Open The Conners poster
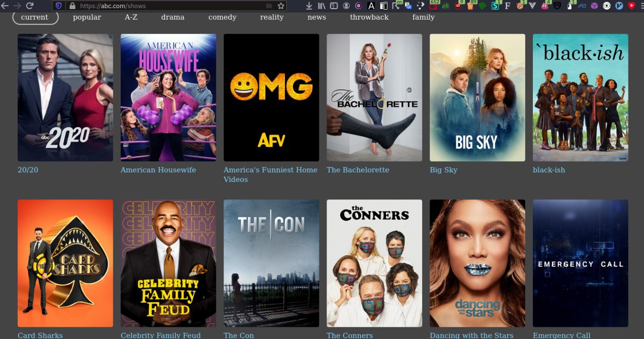The width and height of the screenshot is (644, 339). 374,263
